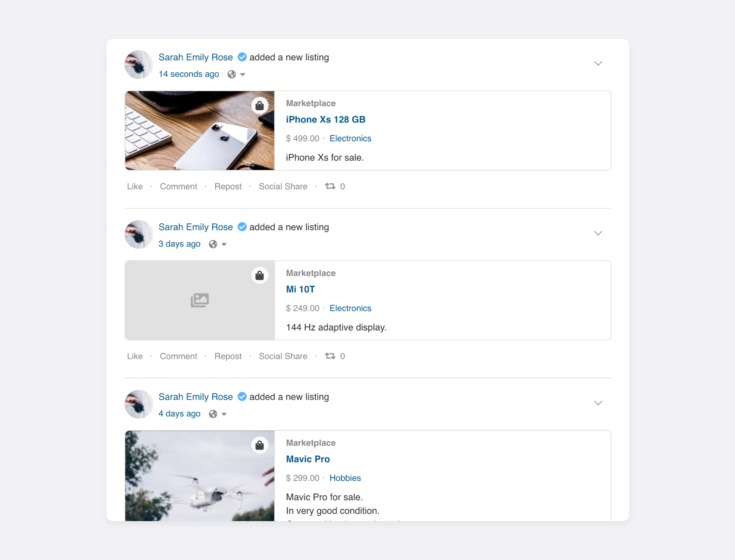735x560 pixels.
Task: Open privacy dropdown arrow on 4 days ago post
Action: point(224,414)
